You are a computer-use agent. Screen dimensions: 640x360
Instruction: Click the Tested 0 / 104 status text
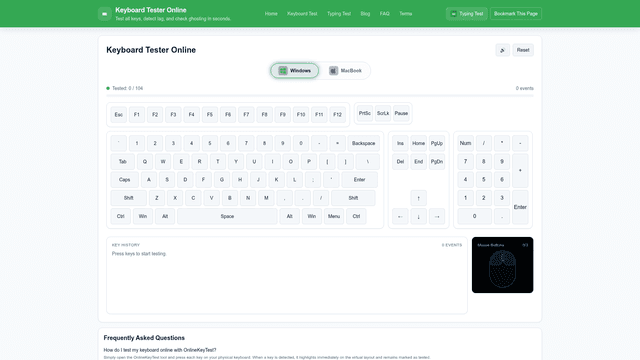tap(127, 88)
